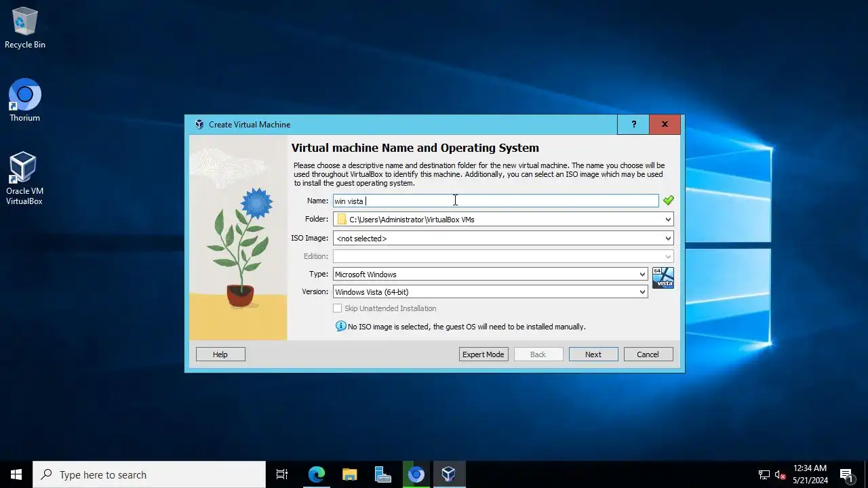Click the muted speaker tray icon
The width and height of the screenshot is (868, 488).
[x=780, y=474]
